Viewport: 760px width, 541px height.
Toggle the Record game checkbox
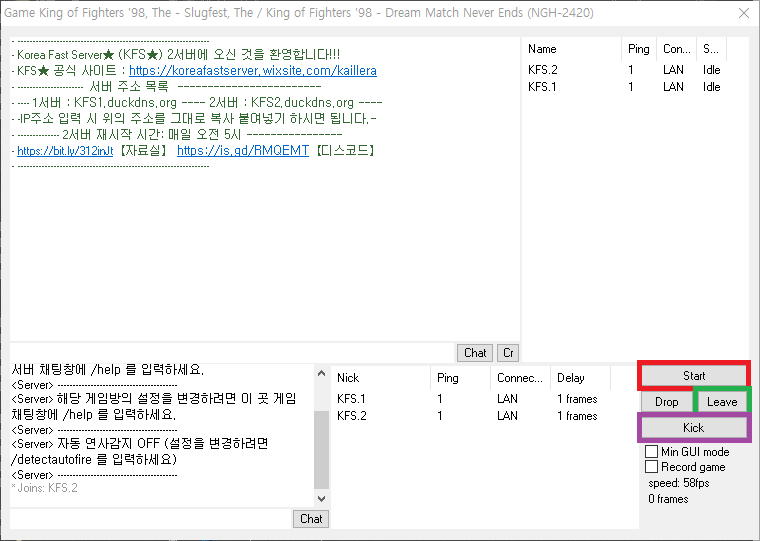651,467
